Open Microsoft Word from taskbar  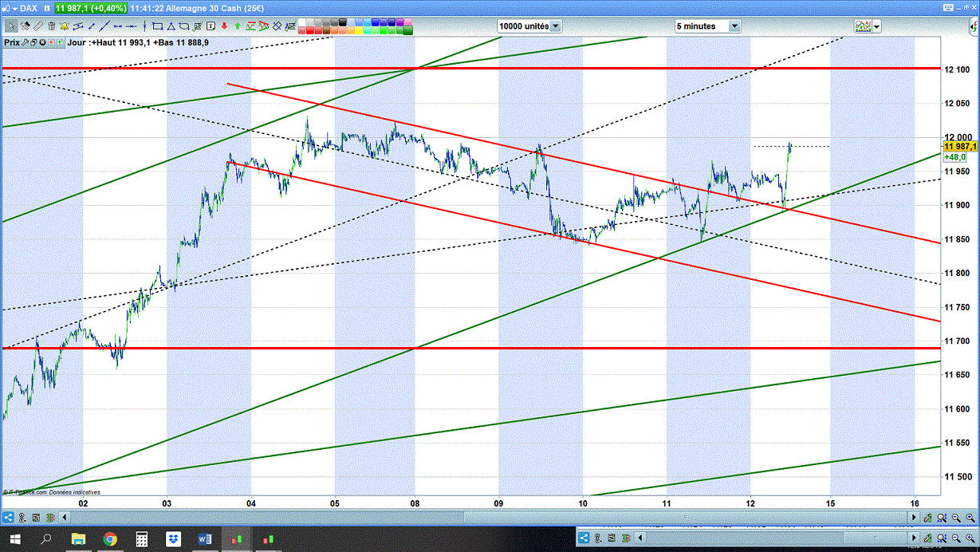coord(204,539)
